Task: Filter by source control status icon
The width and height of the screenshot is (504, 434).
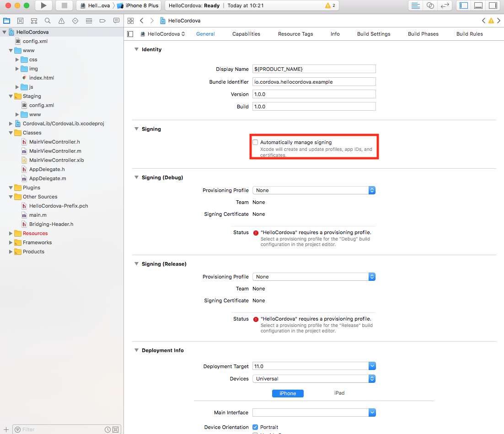Action: [116, 429]
